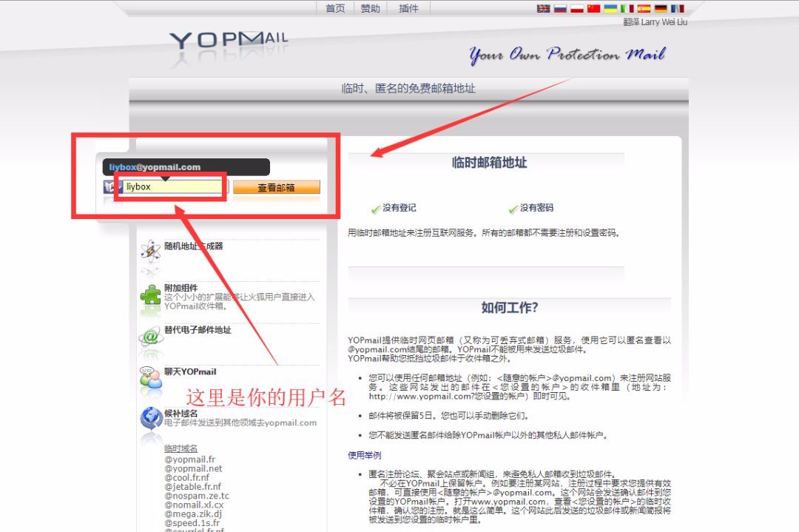Click the Chinese flag language icon

[x=593, y=8]
